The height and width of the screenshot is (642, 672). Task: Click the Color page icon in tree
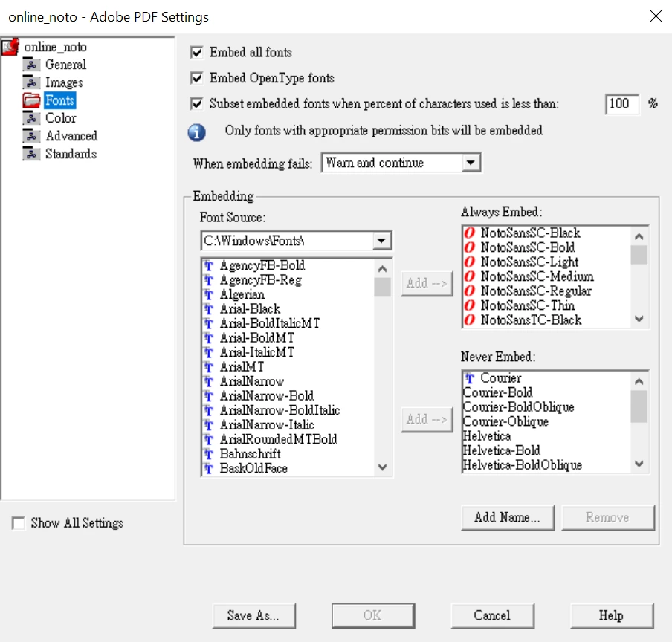(31, 118)
